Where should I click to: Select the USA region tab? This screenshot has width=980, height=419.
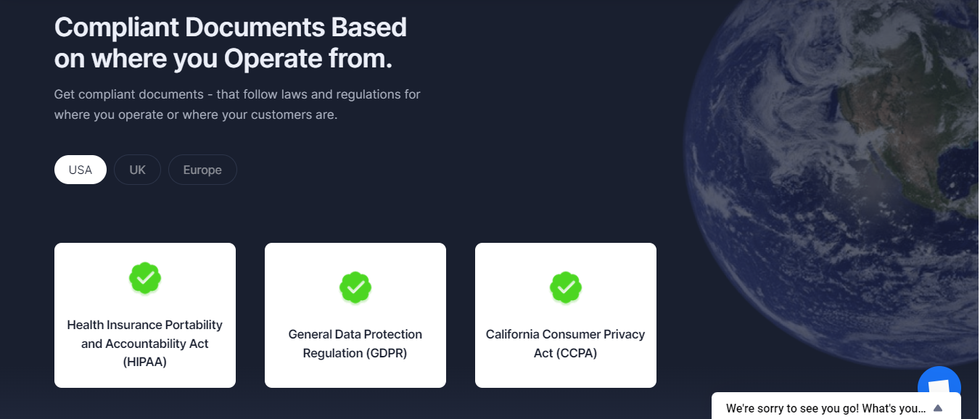(81, 170)
